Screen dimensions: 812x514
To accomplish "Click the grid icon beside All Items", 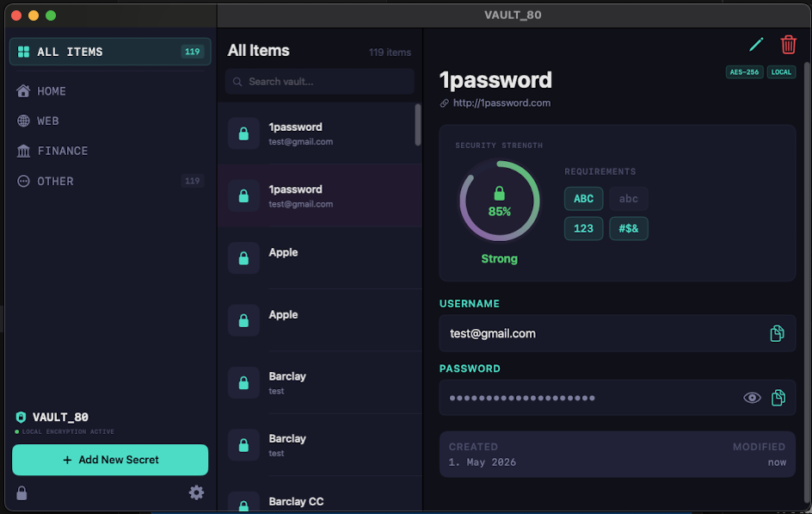I will pyautogui.click(x=24, y=52).
